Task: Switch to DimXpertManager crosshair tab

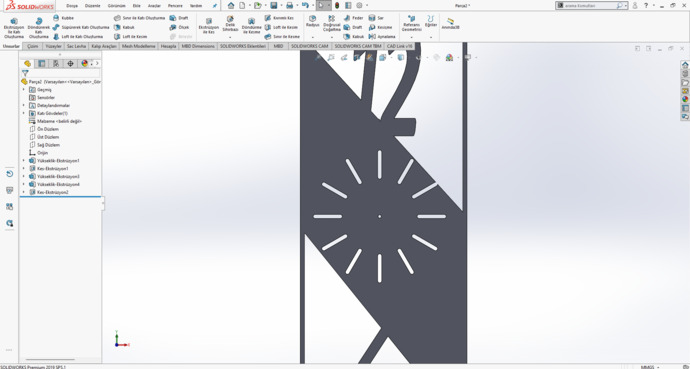Action: point(70,64)
